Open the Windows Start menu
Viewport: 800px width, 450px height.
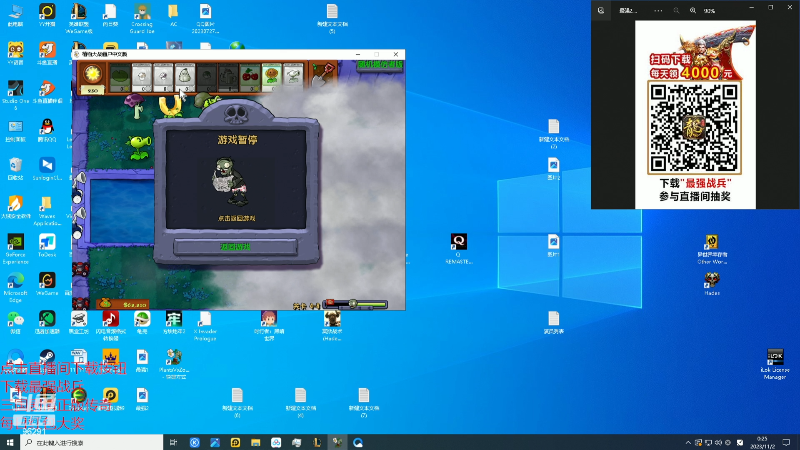10,442
